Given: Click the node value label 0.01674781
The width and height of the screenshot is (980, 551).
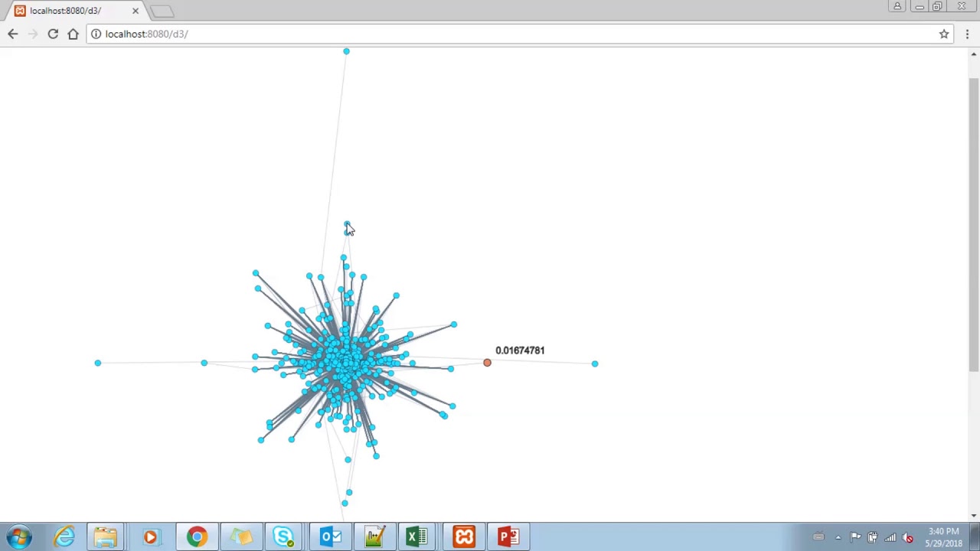Looking at the screenshot, I should [520, 350].
